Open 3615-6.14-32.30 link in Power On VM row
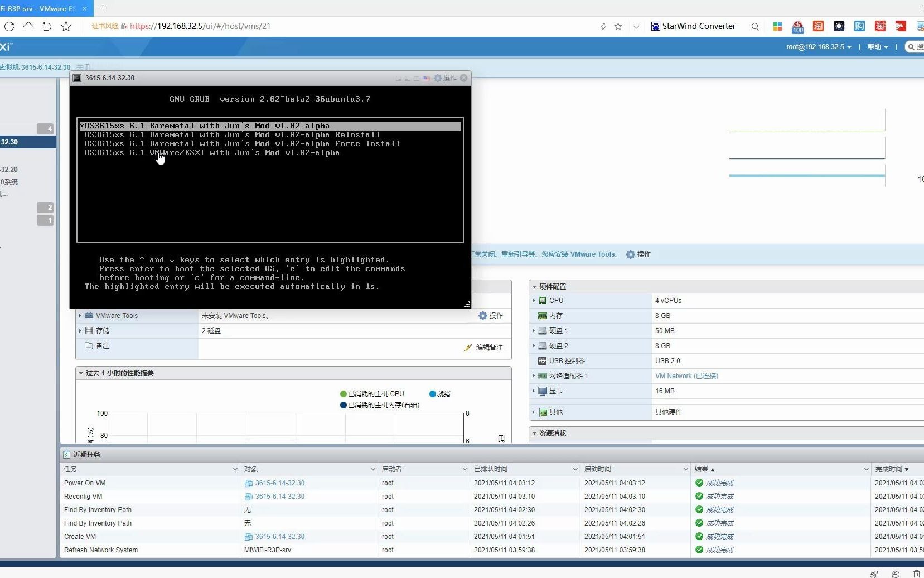 [280, 483]
